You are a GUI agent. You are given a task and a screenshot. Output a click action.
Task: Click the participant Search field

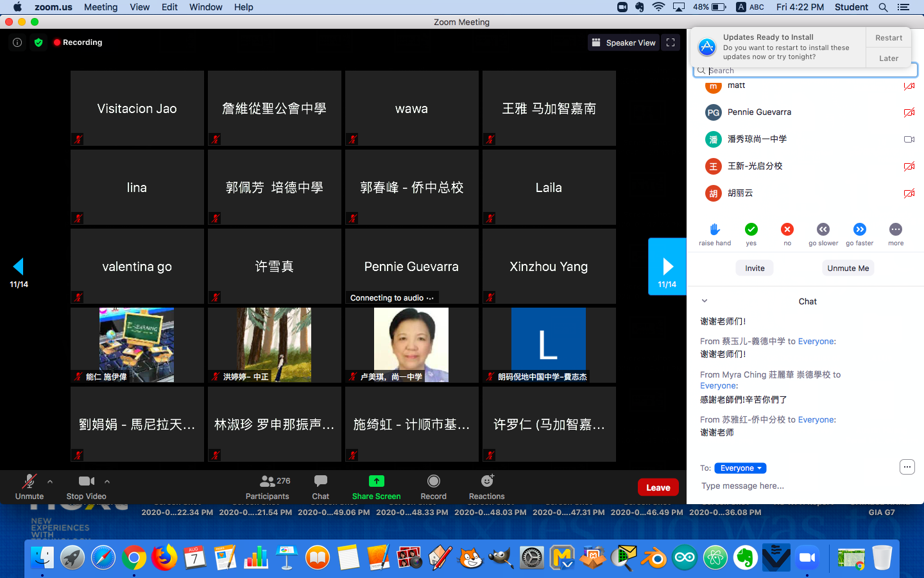point(805,71)
